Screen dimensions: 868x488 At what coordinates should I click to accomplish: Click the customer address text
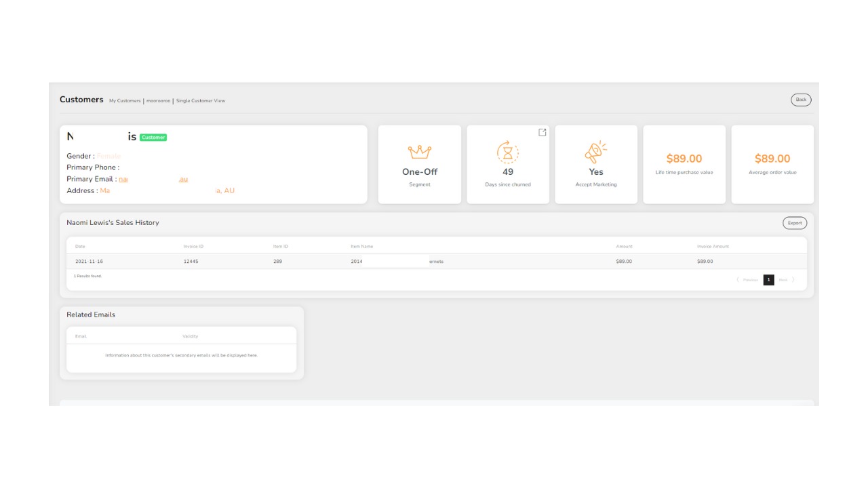(x=167, y=190)
